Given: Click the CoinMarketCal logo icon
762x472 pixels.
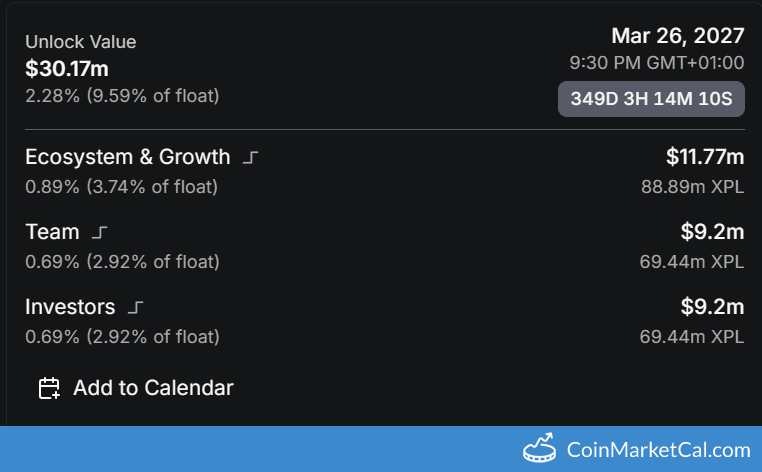Looking at the screenshot, I should point(540,449).
